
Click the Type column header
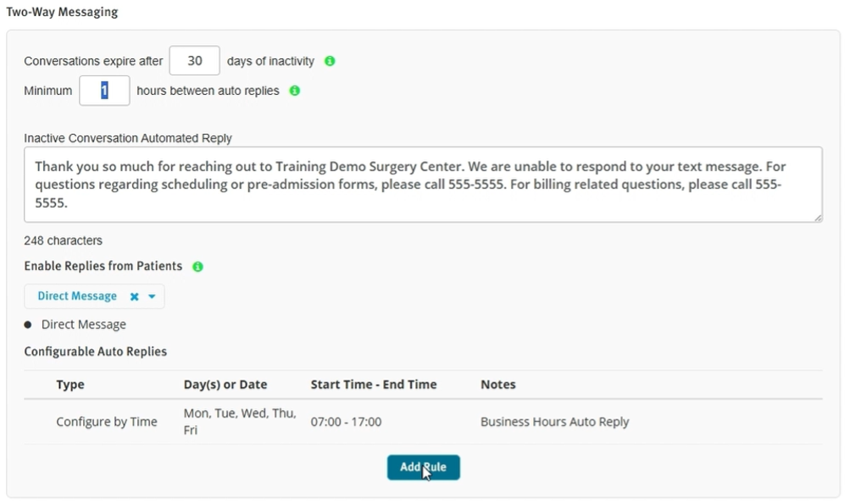pyautogui.click(x=70, y=385)
